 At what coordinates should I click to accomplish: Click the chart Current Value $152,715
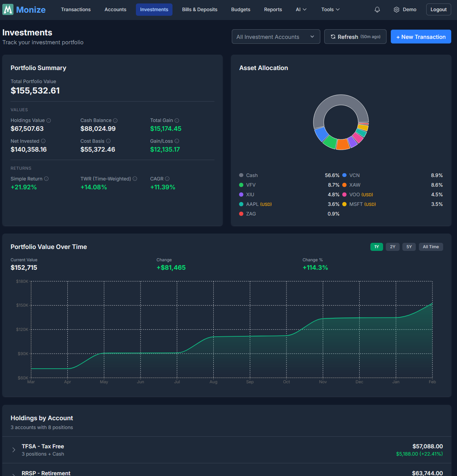(24, 267)
